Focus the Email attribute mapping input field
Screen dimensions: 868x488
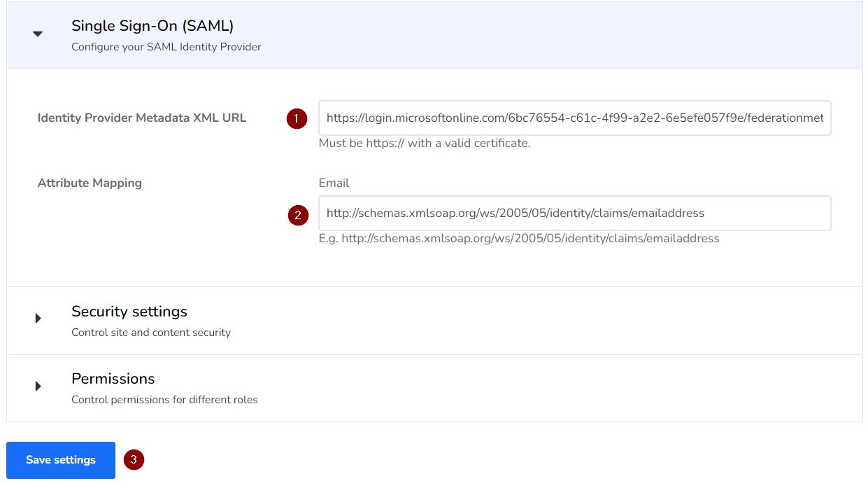574,213
